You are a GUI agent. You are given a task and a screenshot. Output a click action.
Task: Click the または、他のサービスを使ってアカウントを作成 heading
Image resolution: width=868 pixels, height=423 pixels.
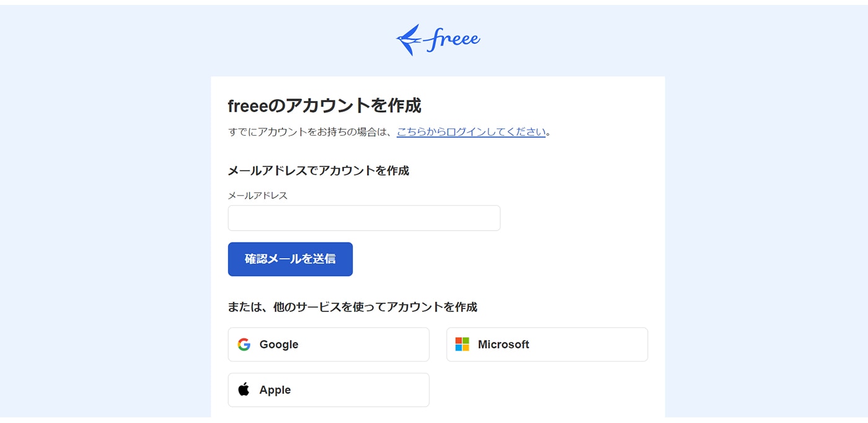(x=352, y=307)
